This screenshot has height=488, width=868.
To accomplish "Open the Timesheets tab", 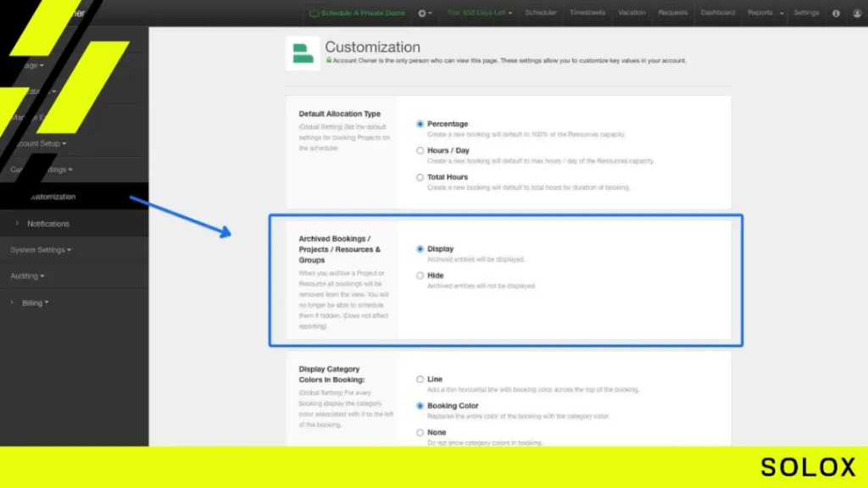I will tap(587, 12).
